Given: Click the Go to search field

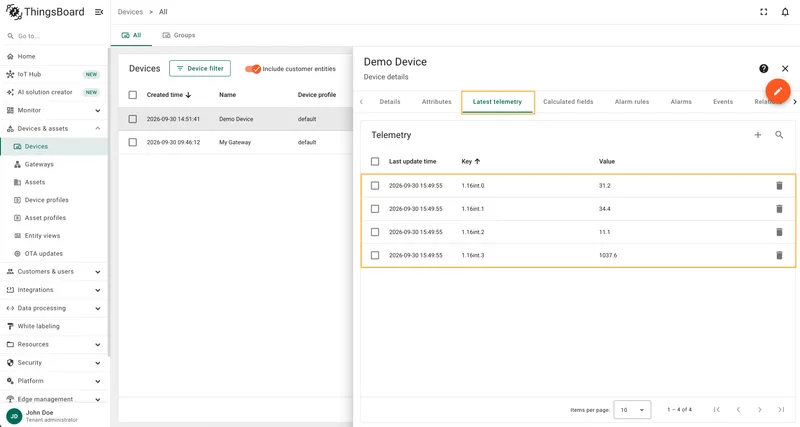Looking at the screenshot, I should 54,36.
